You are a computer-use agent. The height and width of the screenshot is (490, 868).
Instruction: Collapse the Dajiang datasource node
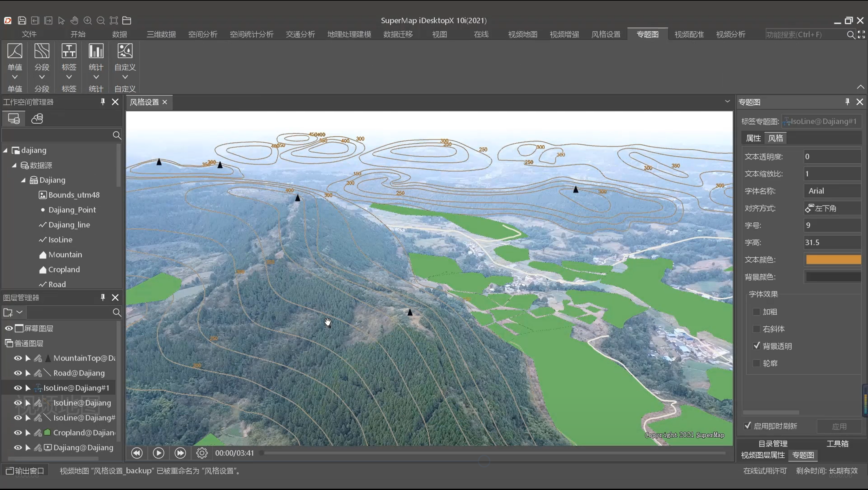click(x=23, y=180)
